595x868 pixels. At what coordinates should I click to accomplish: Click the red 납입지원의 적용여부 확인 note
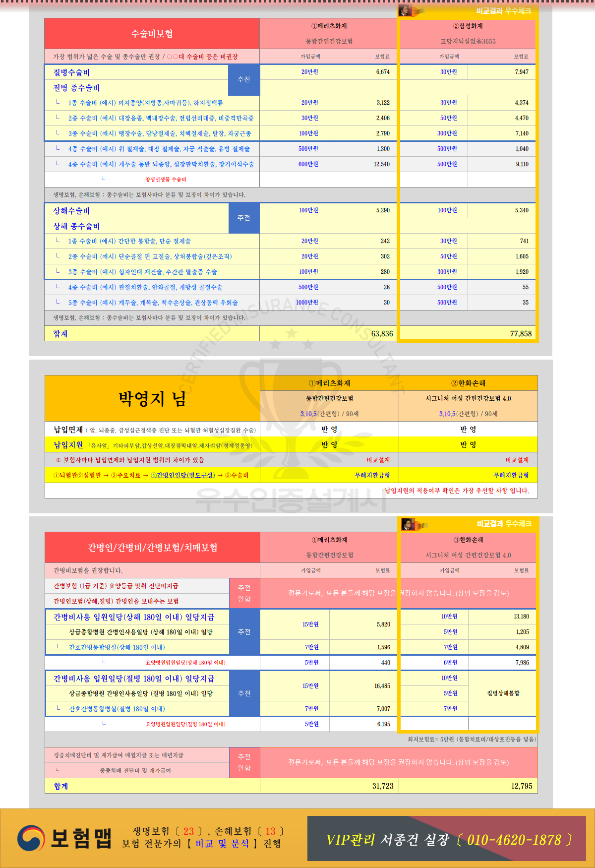coord(457,491)
